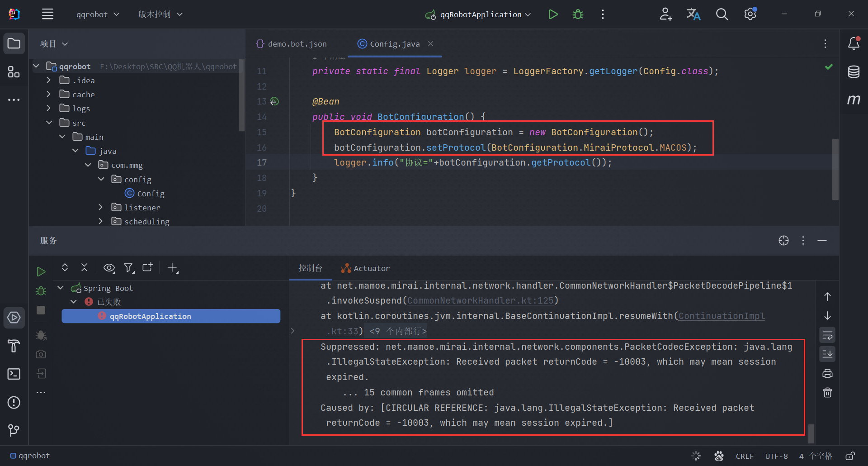
Task: Collapse the 已失败 node
Action: (74, 301)
